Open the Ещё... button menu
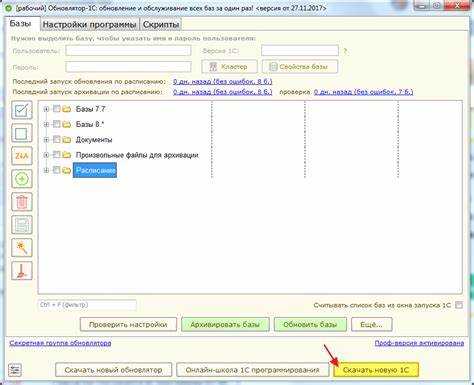 pos(371,324)
